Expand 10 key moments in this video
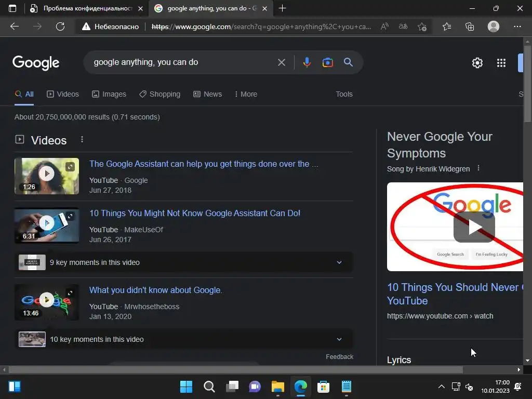Viewport: 532px width, 399px height. coord(183,339)
